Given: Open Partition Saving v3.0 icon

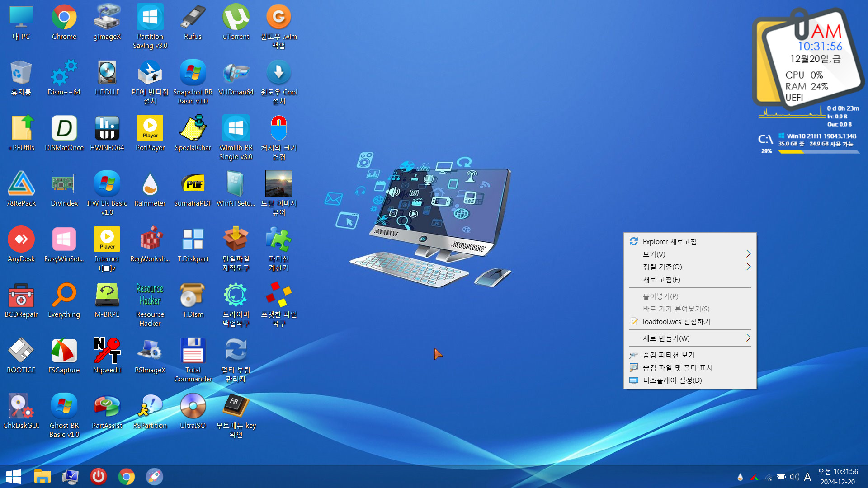Looking at the screenshot, I should (150, 27).
